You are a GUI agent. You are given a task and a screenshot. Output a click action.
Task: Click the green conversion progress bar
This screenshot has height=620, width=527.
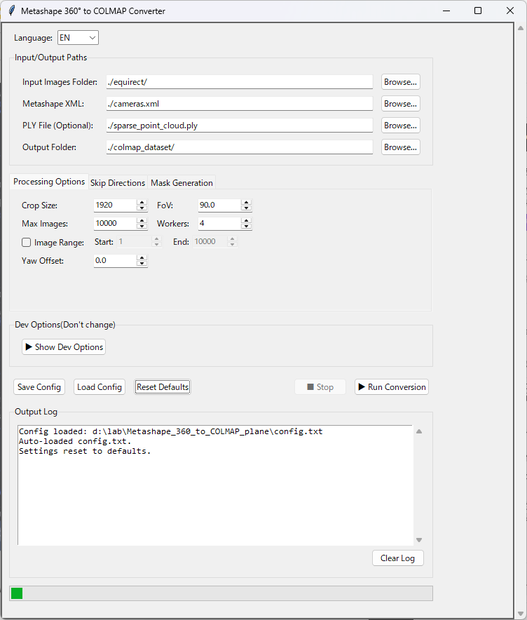pyautogui.click(x=221, y=593)
